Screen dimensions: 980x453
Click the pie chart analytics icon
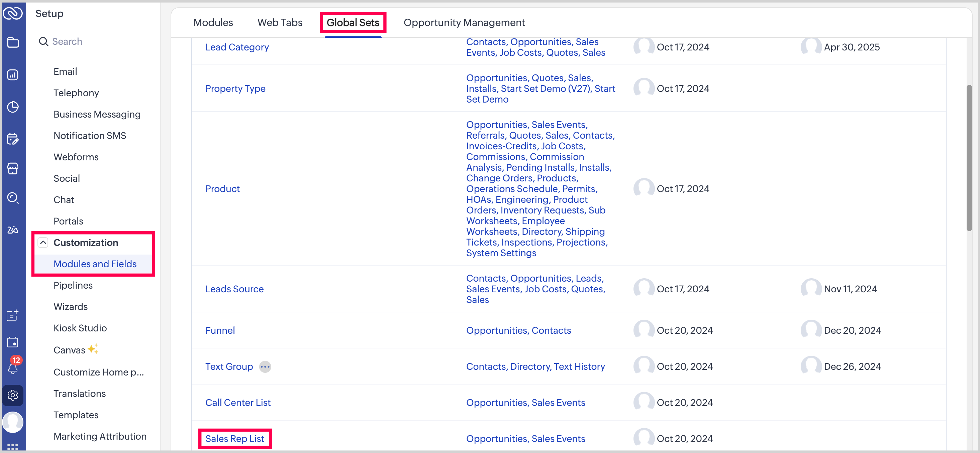13,107
